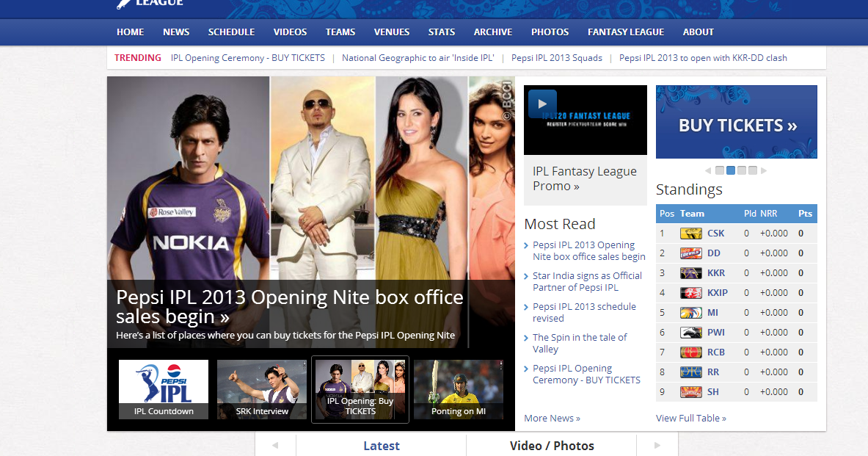Select the second (active) banner carousel dot
The width and height of the screenshot is (868, 456).
click(x=731, y=170)
